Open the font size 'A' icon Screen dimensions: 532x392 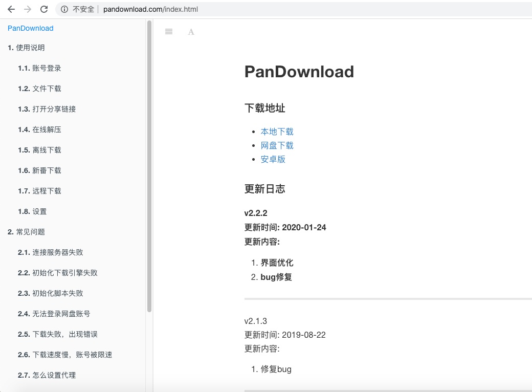[191, 31]
